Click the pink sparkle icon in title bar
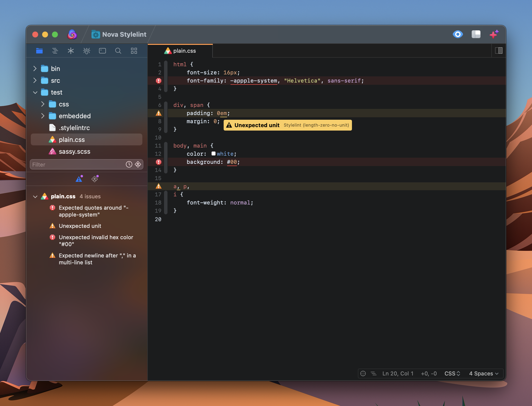This screenshot has height=406, width=532. (x=494, y=34)
